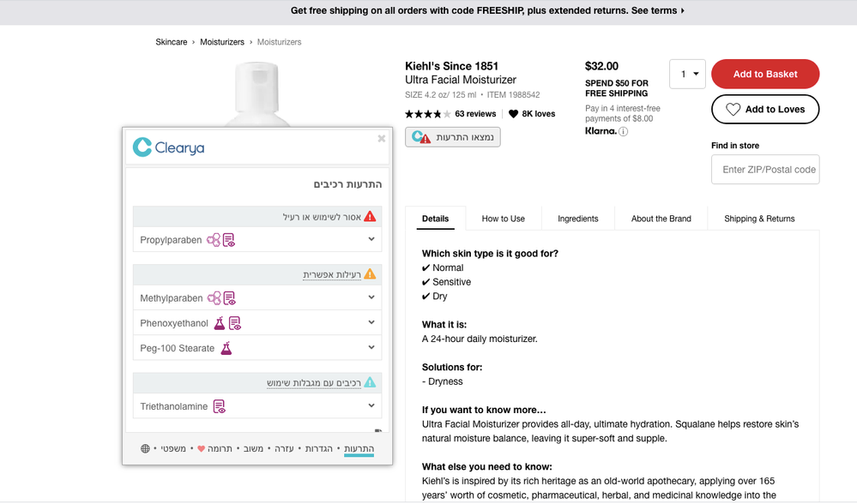Click the flask icon next to Phenoxyethanol
Viewport: 857px width, 504px height.
point(220,323)
